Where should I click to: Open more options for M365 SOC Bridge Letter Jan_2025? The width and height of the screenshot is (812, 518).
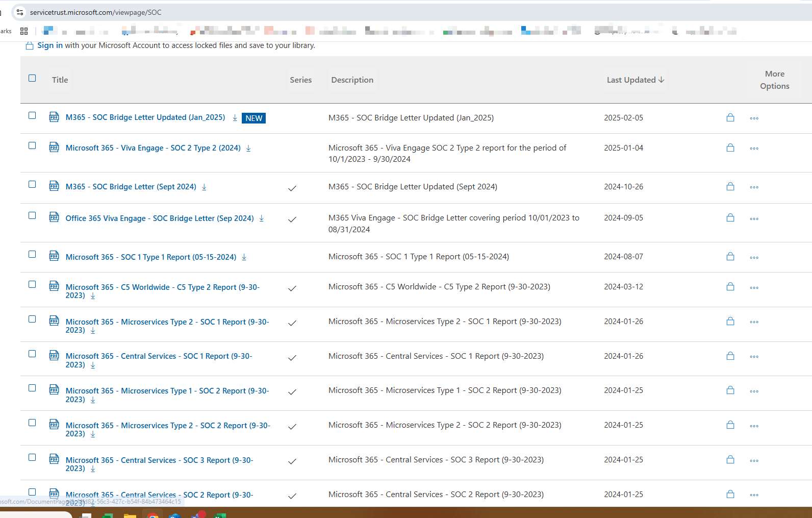(x=754, y=118)
